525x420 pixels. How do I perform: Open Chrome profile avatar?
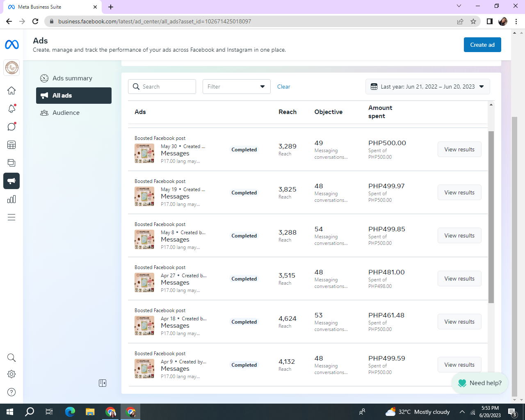tap(503, 21)
